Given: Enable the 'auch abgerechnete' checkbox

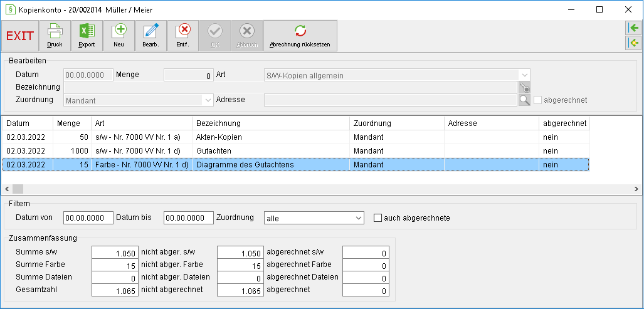Looking at the screenshot, I should tap(377, 218).
